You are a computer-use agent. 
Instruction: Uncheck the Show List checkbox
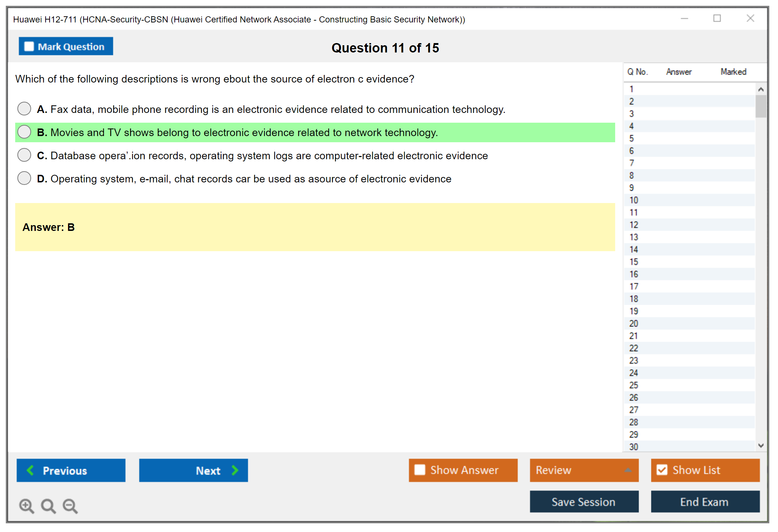pyautogui.click(x=662, y=470)
